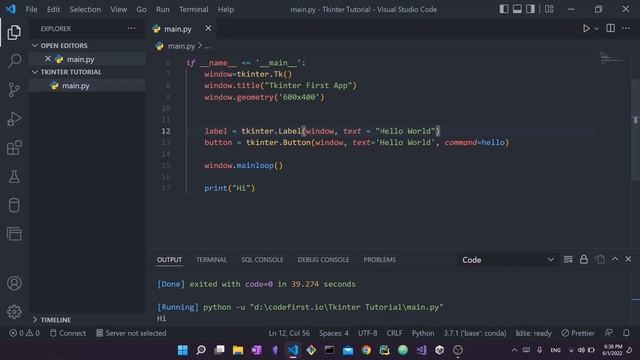The width and height of the screenshot is (640, 360).
Task: Open the Help menu
Action: pyautogui.click(x=225, y=9)
